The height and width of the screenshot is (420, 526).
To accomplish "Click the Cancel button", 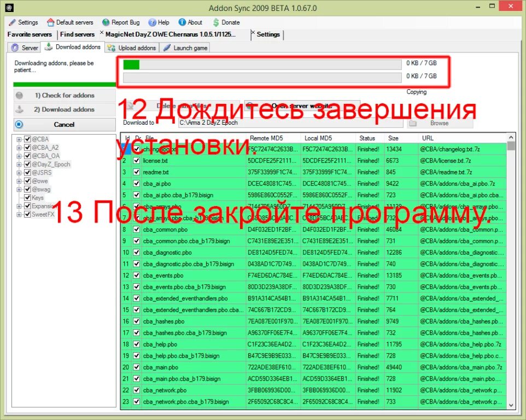I will (x=65, y=125).
